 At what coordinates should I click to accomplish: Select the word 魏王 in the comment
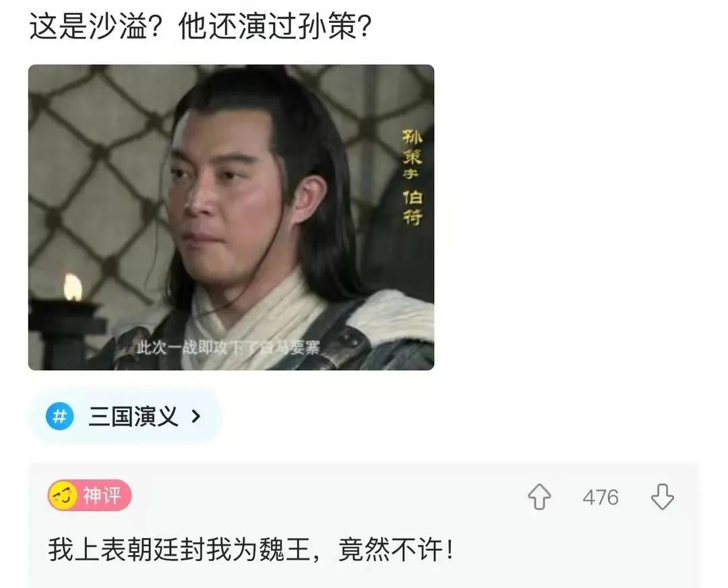tap(284, 550)
